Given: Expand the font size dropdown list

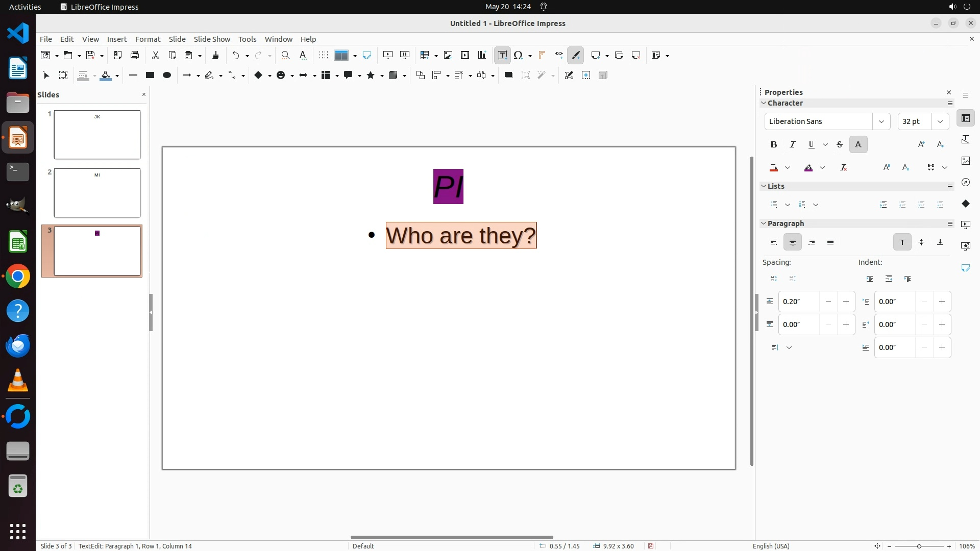Looking at the screenshot, I should point(940,121).
